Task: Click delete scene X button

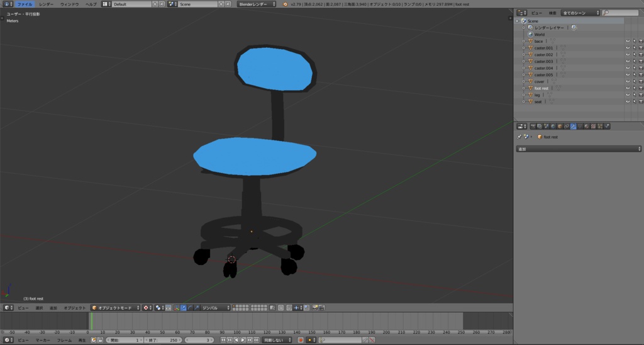Action: [228, 4]
